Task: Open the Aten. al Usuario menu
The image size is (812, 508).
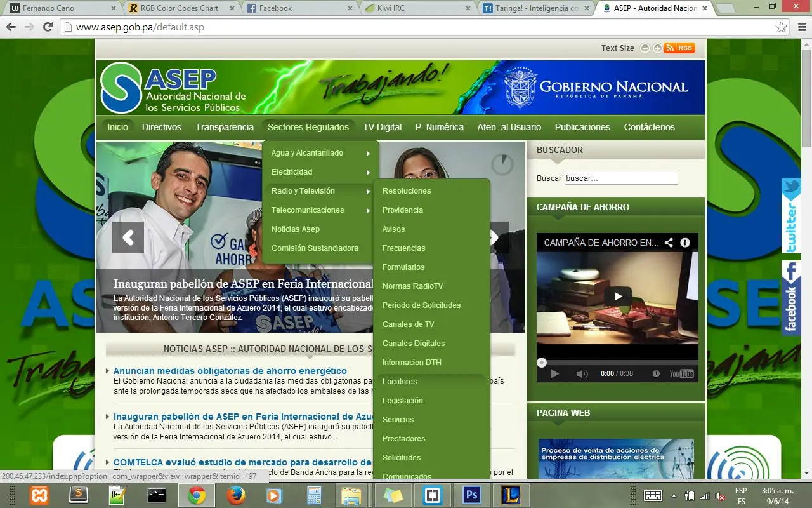Action: click(509, 127)
